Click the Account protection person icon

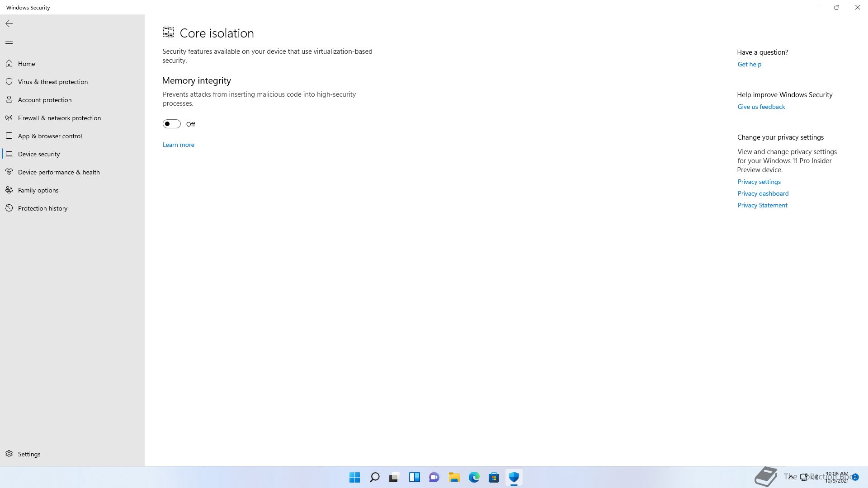pyautogui.click(x=9, y=100)
